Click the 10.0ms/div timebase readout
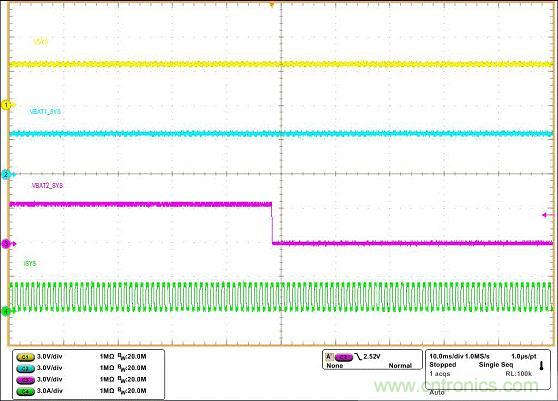This screenshot has width=558, height=401. click(446, 356)
